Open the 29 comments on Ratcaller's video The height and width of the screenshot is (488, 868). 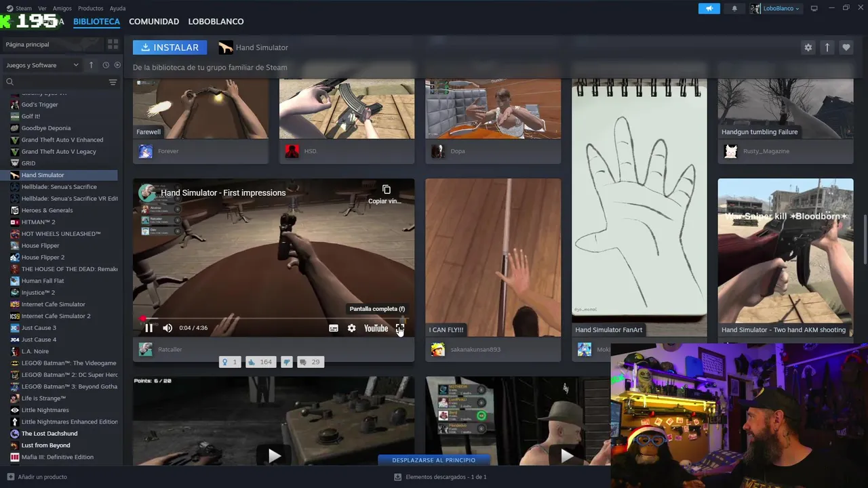(x=310, y=362)
